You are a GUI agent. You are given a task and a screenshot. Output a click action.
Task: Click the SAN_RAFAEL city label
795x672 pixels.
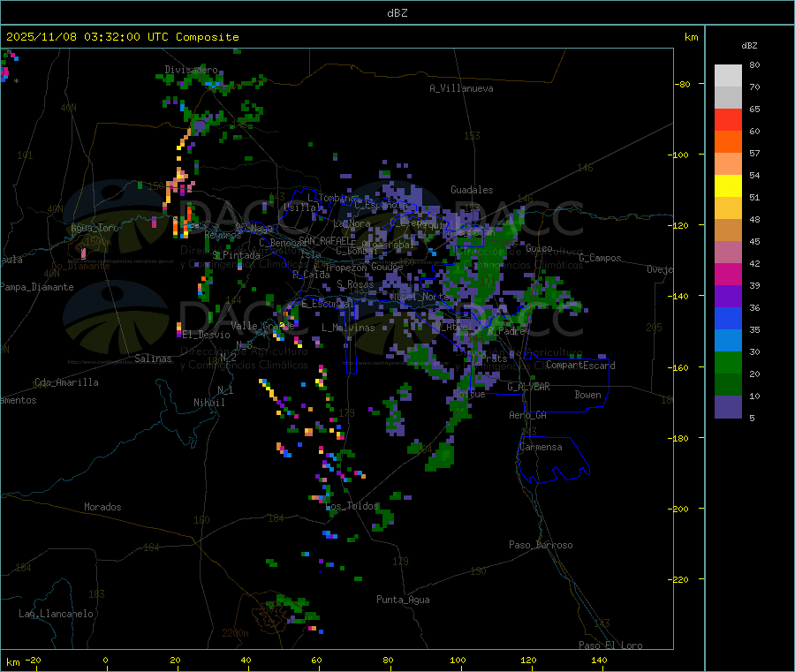[x=327, y=240]
